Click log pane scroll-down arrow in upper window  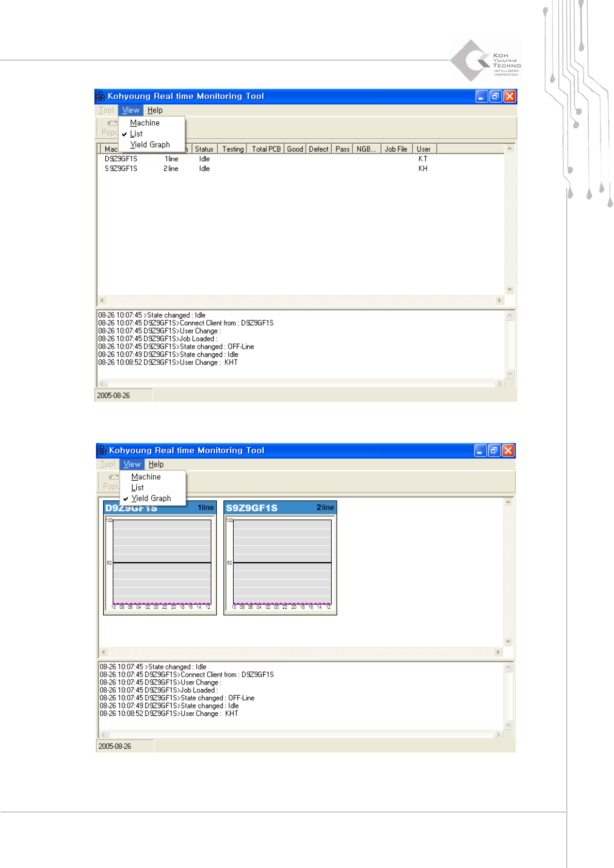point(510,374)
